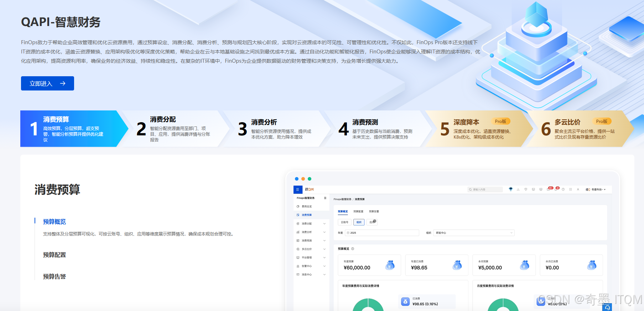Click money bag icon in 年度已消费 card
Image resolution: width=644 pixels, height=311 pixels.
457,265
